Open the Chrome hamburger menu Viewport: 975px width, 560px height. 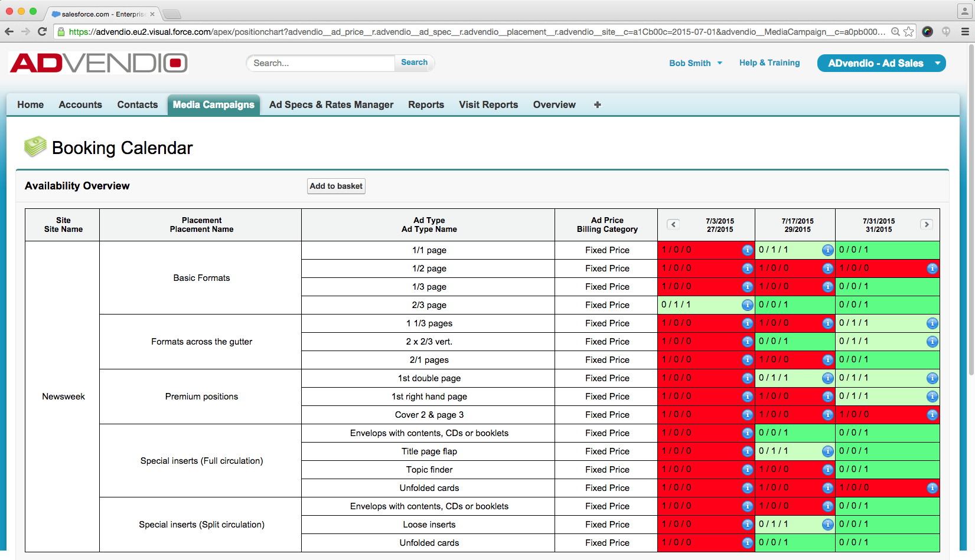(x=965, y=32)
